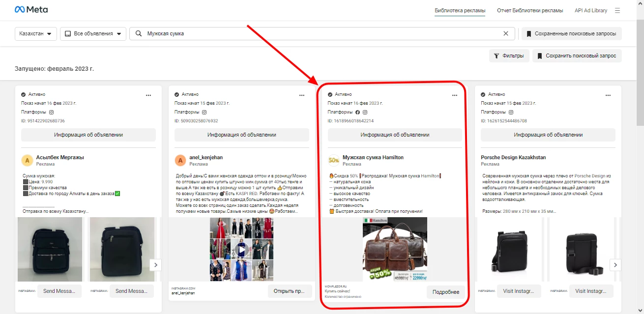Click the 50% avatar of Hamilton advertiser
Viewport: 644px width, 314px height.
(334, 160)
